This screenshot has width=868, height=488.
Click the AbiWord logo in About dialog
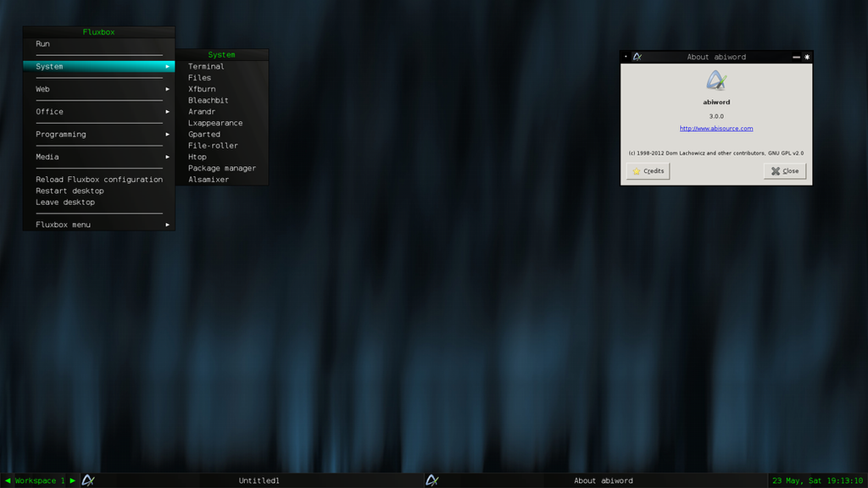click(715, 80)
